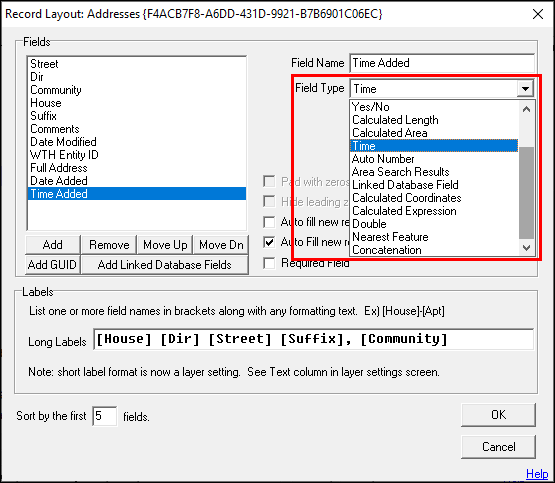Screen dimensions: 555x483
Task: Select Comments field in the list
Action: pos(137,129)
